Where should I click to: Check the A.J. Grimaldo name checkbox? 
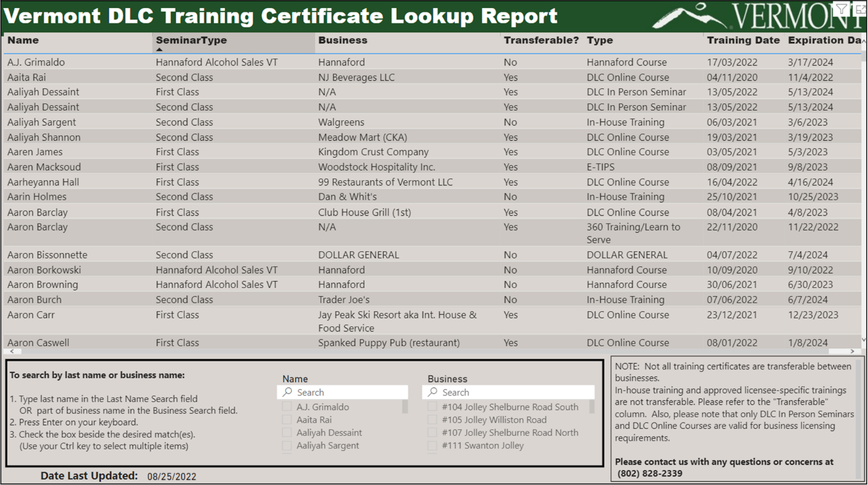(287, 406)
